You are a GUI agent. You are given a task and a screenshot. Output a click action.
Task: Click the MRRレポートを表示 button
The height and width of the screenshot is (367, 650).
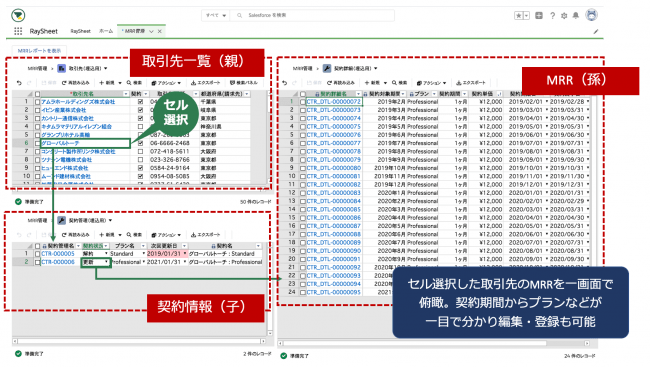click(39, 51)
